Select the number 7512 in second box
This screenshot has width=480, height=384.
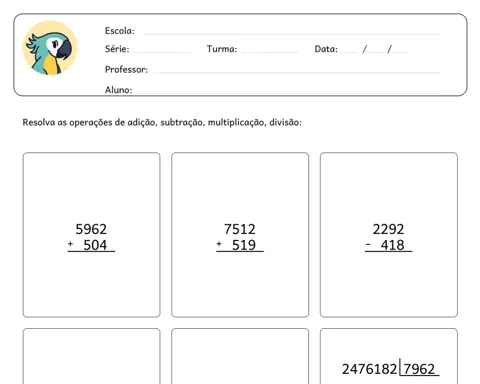[x=240, y=229]
